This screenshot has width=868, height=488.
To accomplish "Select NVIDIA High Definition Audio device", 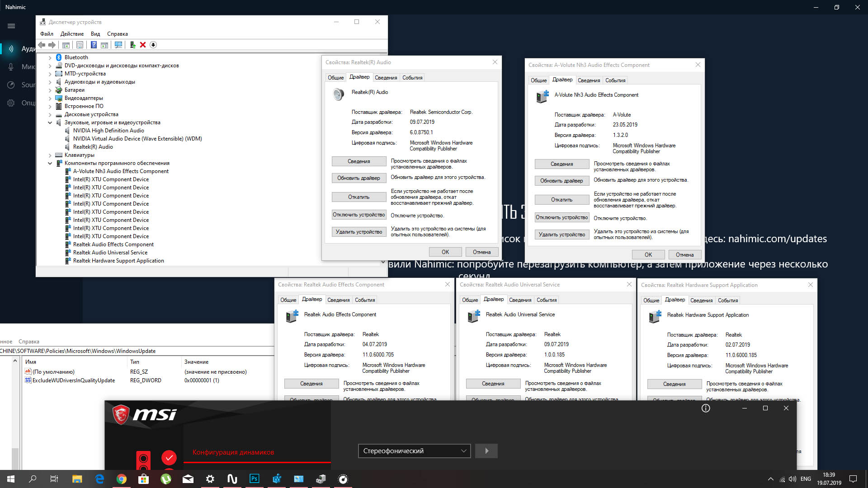I will click(108, 131).
